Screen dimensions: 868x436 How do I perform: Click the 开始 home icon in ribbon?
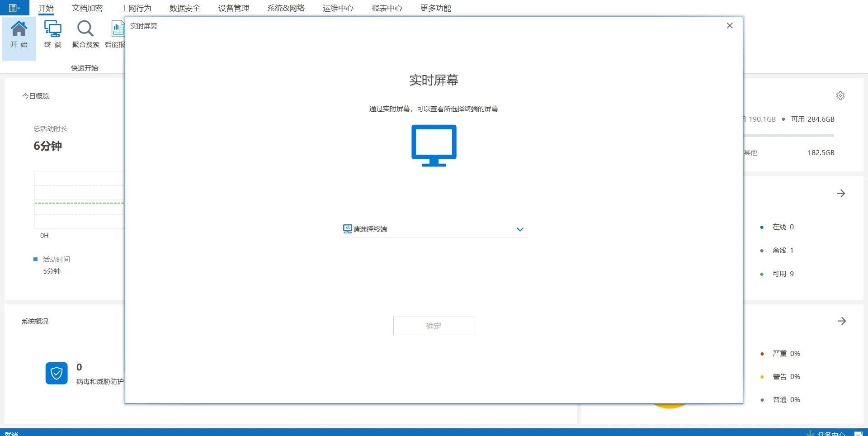click(x=19, y=29)
